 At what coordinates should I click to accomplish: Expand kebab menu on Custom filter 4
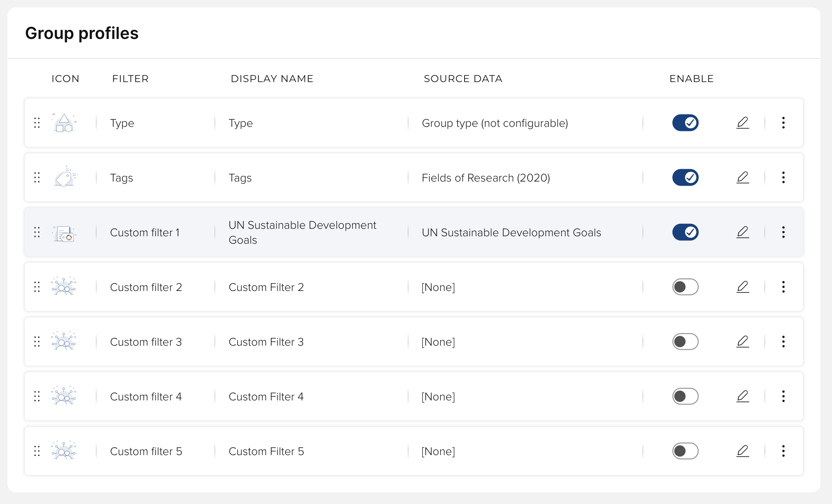point(783,396)
